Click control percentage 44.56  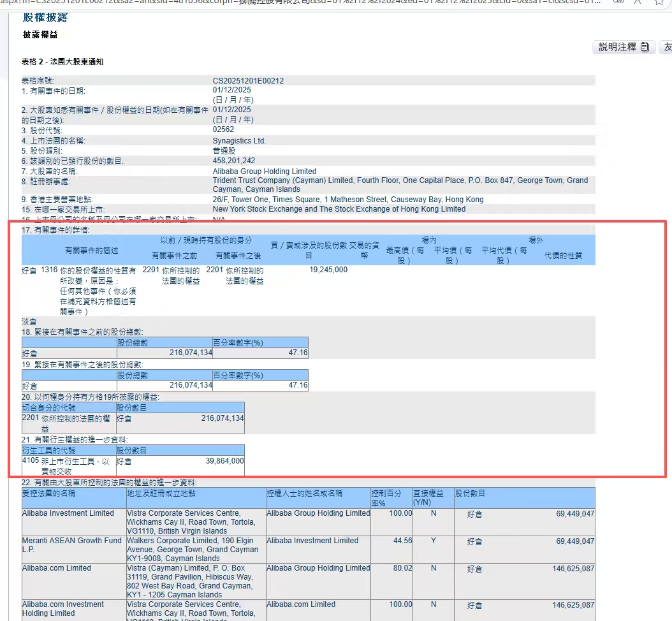[x=403, y=541]
